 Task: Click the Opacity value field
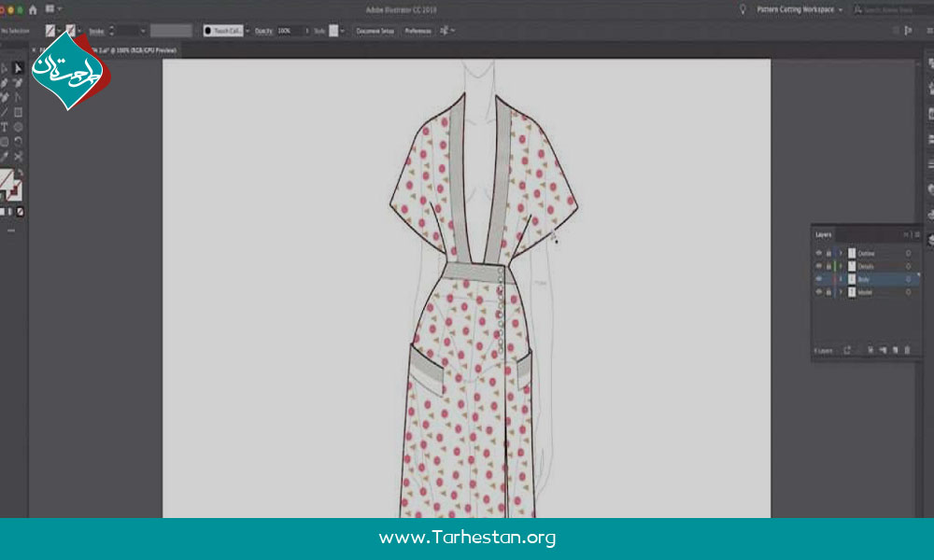tap(290, 31)
